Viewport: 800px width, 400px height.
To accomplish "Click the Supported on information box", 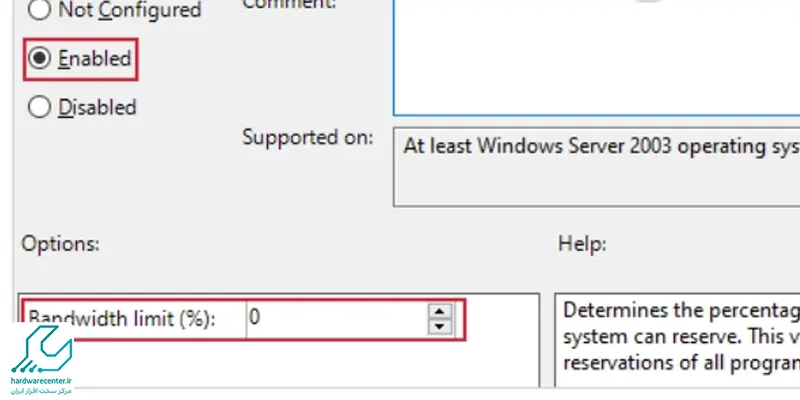I will (x=596, y=167).
